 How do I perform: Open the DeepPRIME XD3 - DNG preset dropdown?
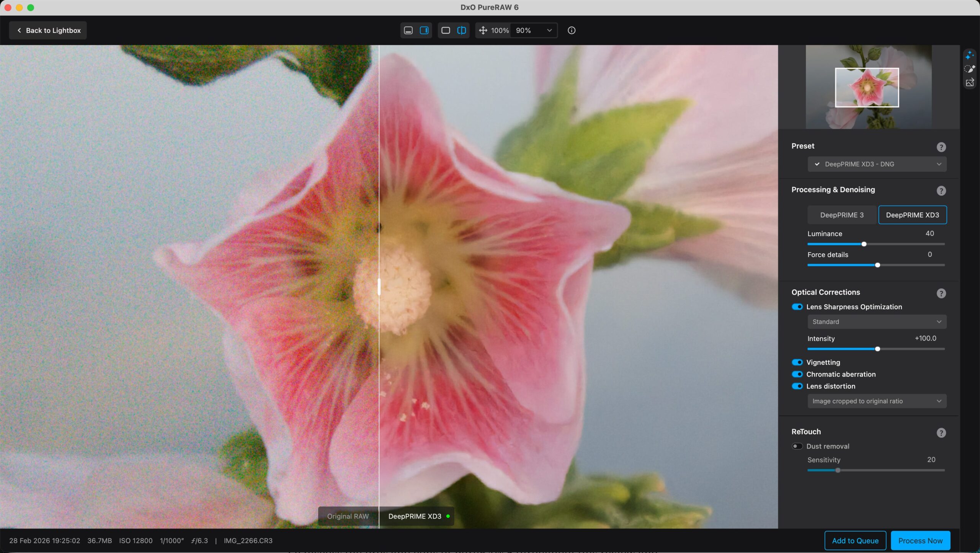[x=877, y=164]
